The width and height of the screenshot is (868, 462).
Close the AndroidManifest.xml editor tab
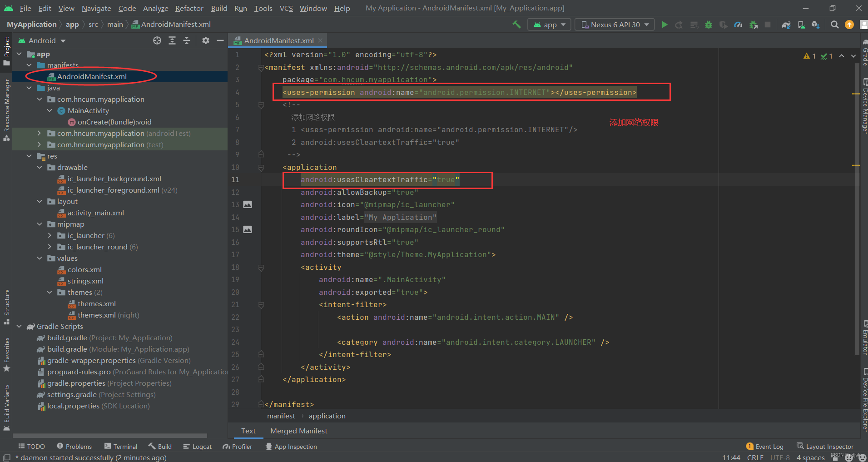[x=320, y=40]
